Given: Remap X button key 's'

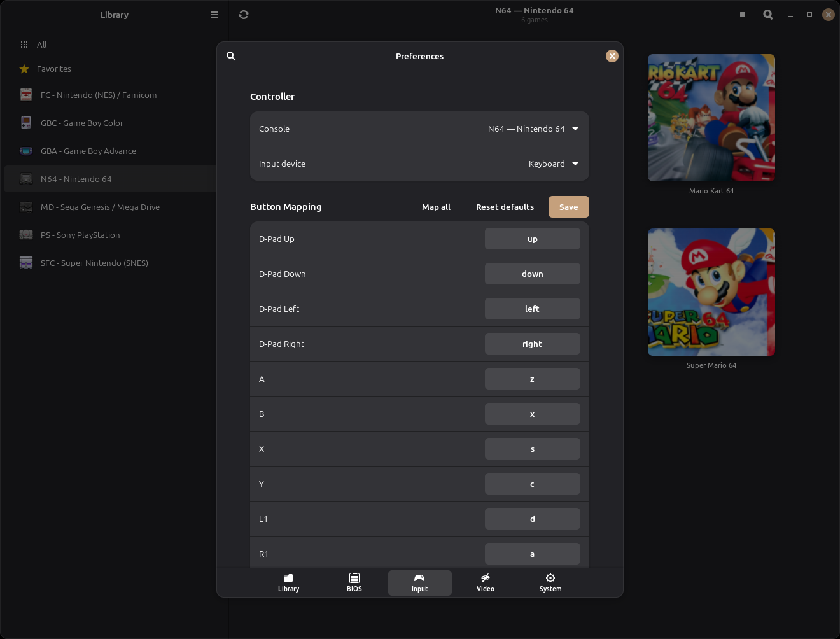Looking at the screenshot, I should [533, 449].
